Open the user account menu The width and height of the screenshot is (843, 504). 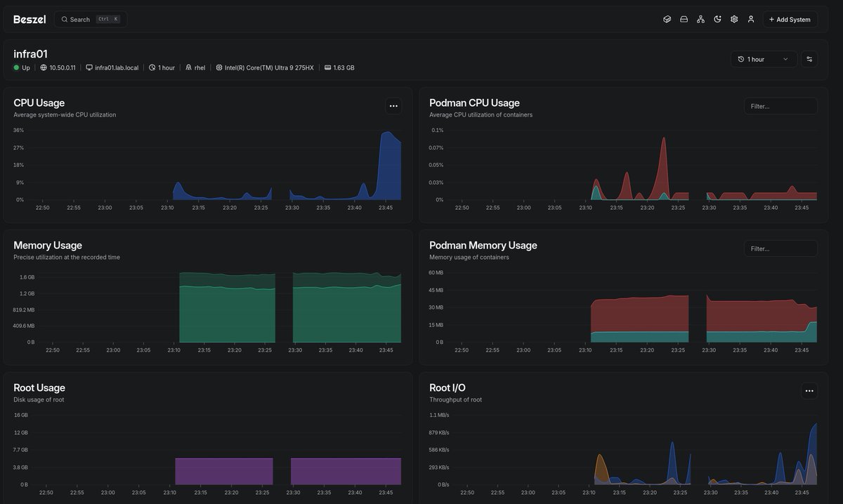(x=751, y=20)
